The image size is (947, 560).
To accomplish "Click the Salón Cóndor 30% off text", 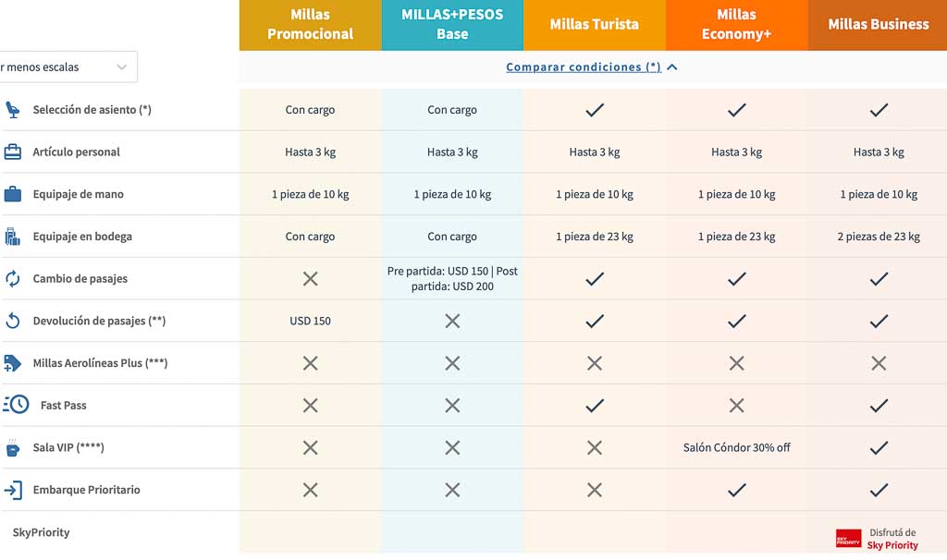I will 736,447.
